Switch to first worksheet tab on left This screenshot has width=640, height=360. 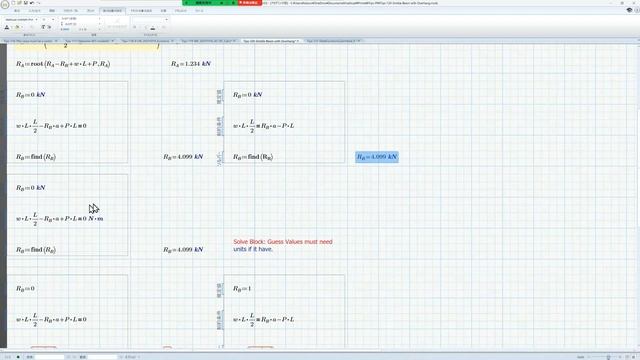(30, 41)
